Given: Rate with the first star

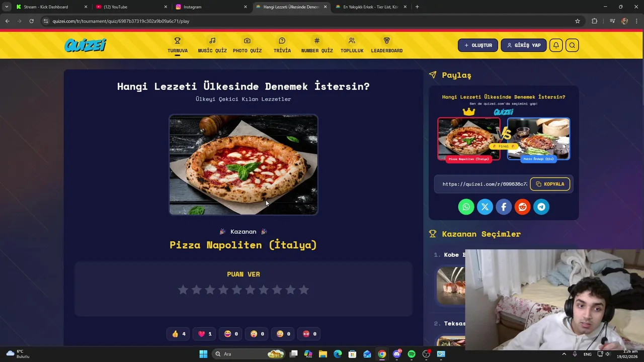Looking at the screenshot, I should tap(183, 290).
